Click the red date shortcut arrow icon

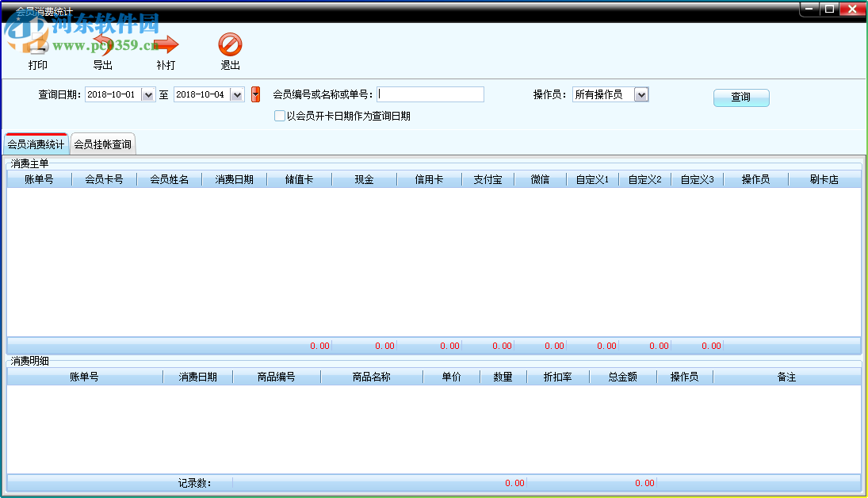[x=255, y=94]
